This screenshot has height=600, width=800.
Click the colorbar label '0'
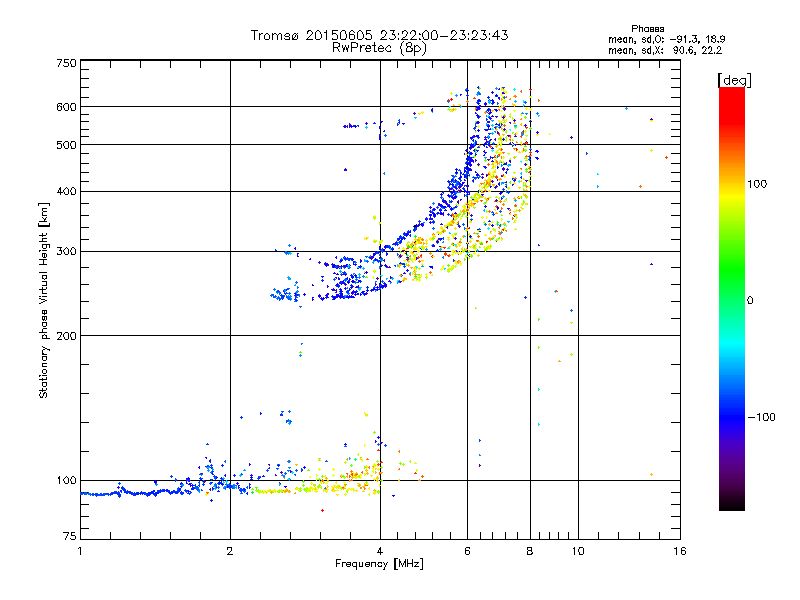click(x=750, y=300)
